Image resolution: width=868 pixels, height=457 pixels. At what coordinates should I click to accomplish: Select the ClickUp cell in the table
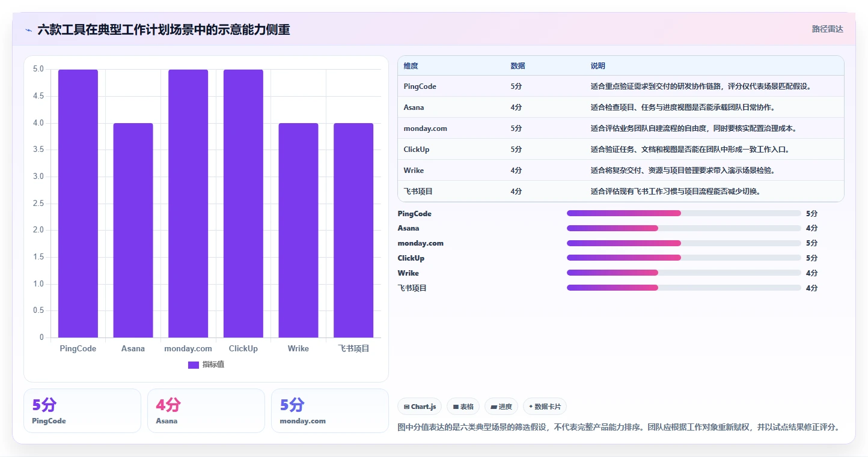[417, 150]
